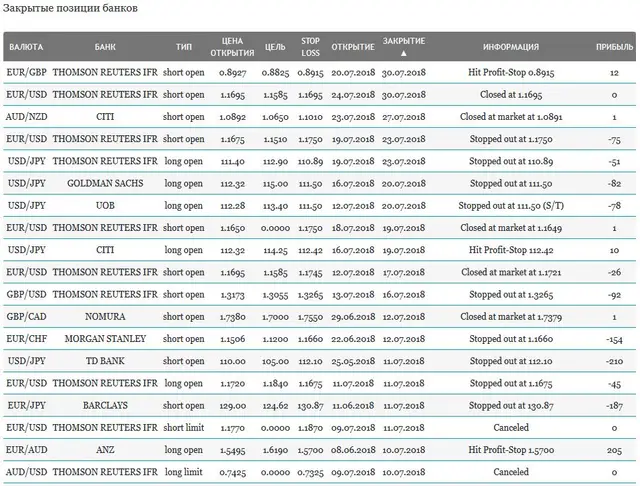
Task: Sort by ПРИБЫЛЬ column header
Action: tap(614, 47)
